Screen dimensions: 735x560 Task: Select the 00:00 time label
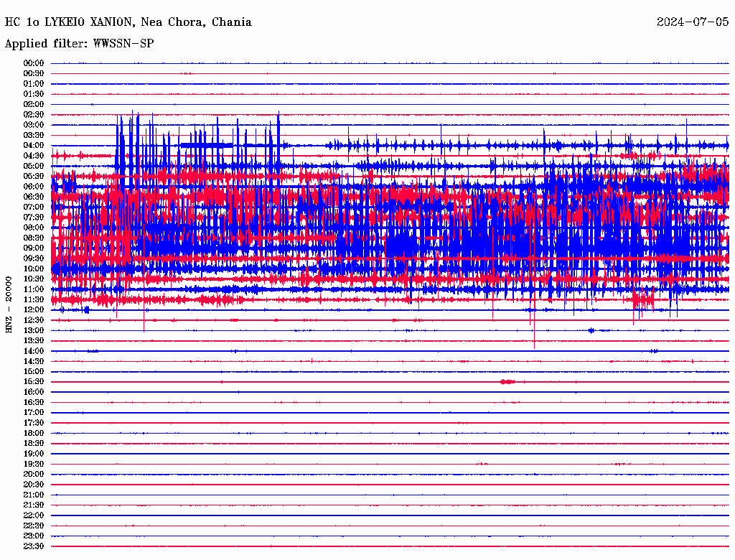34,63
